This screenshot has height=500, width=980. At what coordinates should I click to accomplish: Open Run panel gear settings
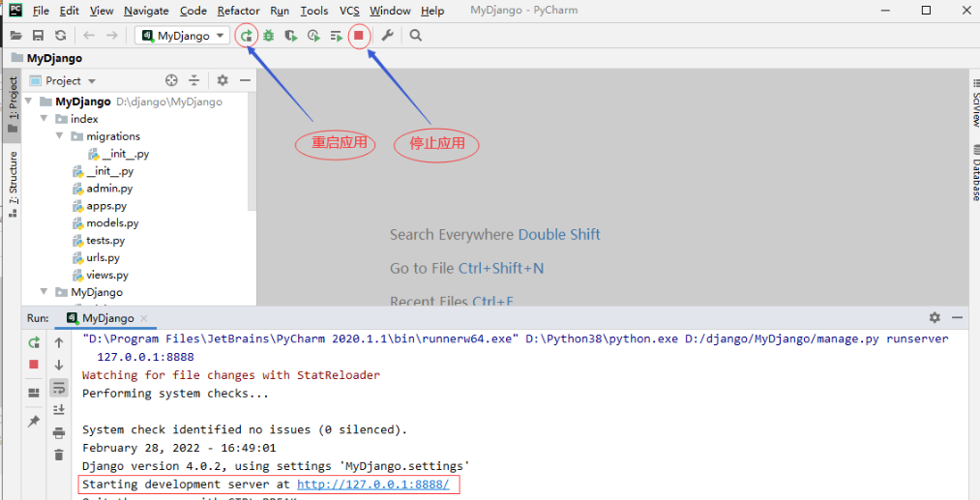coord(935,317)
